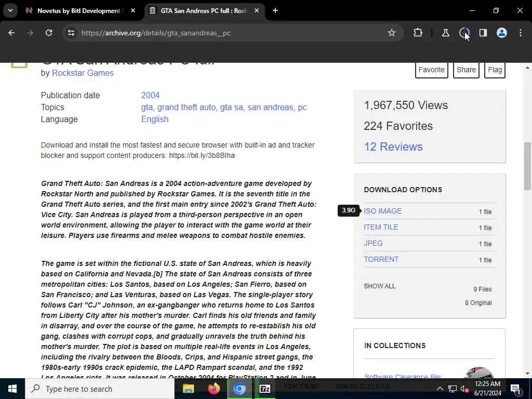The image size is (532, 399).
Task: Open the network status tray icon
Action: coord(453,389)
